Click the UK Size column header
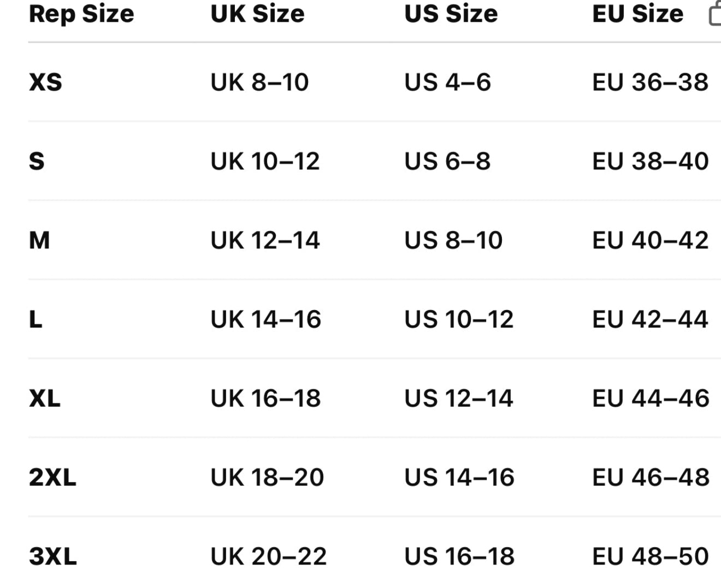The width and height of the screenshot is (721, 588). pos(257,14)
